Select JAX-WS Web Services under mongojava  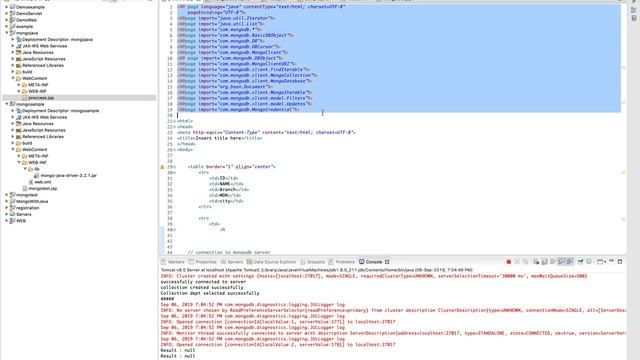click(x=44, y=46)
